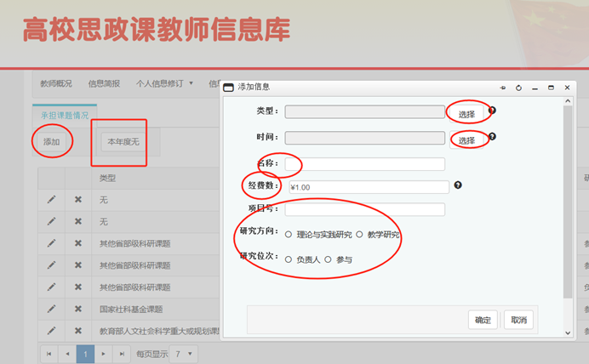
Task: Choose 教学研究 as research direction
Action: click(x=360, y=234)
